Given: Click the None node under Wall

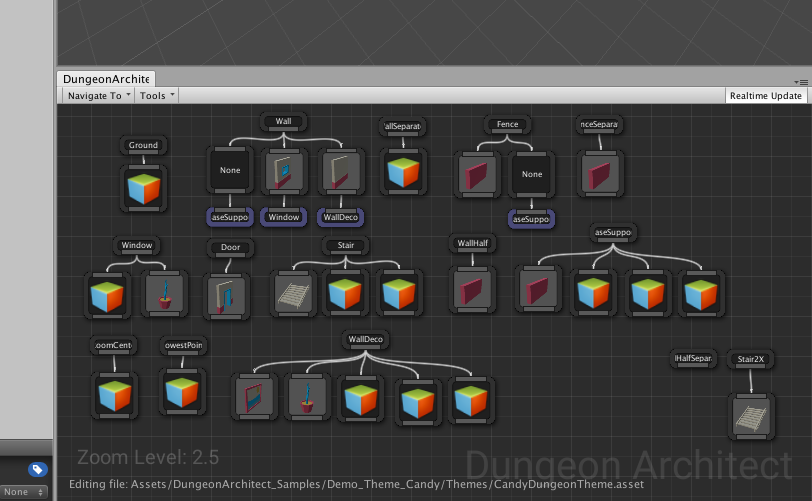Looking at the screenshot, I should (x=230, y=170).
